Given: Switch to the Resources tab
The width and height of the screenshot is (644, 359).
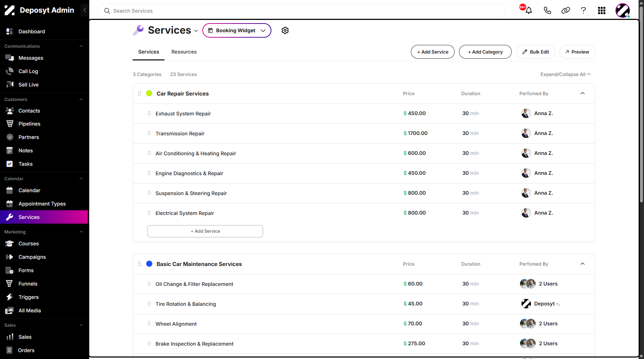Looking at the screenshot, I should (184, 52).
